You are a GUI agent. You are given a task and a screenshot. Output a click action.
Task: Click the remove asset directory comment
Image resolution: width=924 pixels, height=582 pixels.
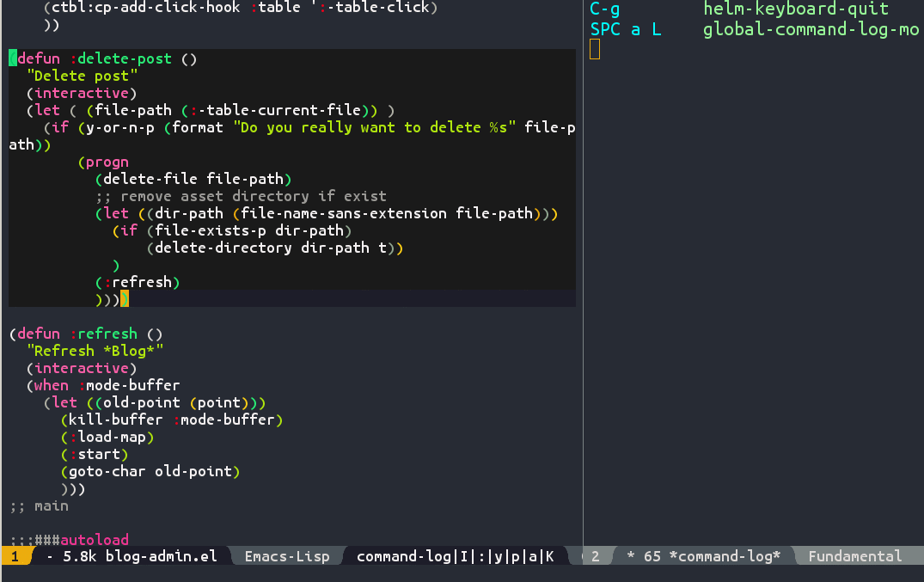pyautogui.click(x=241, y=196)
